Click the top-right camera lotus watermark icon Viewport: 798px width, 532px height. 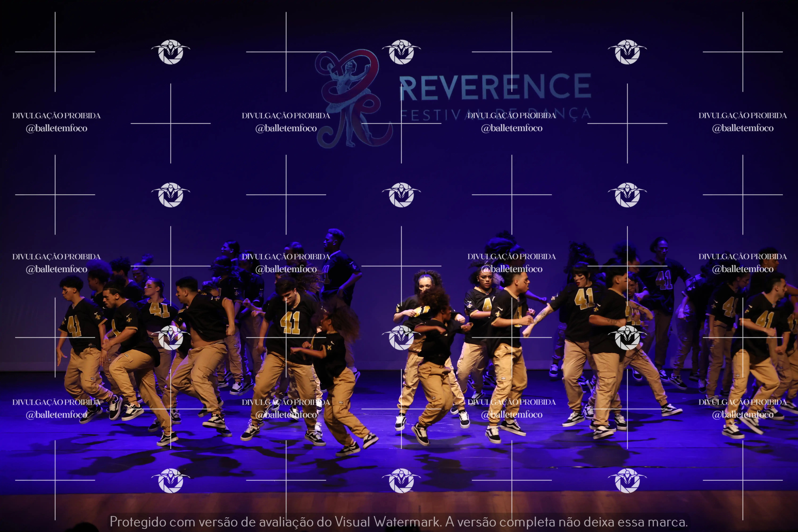tap(627, 52)
